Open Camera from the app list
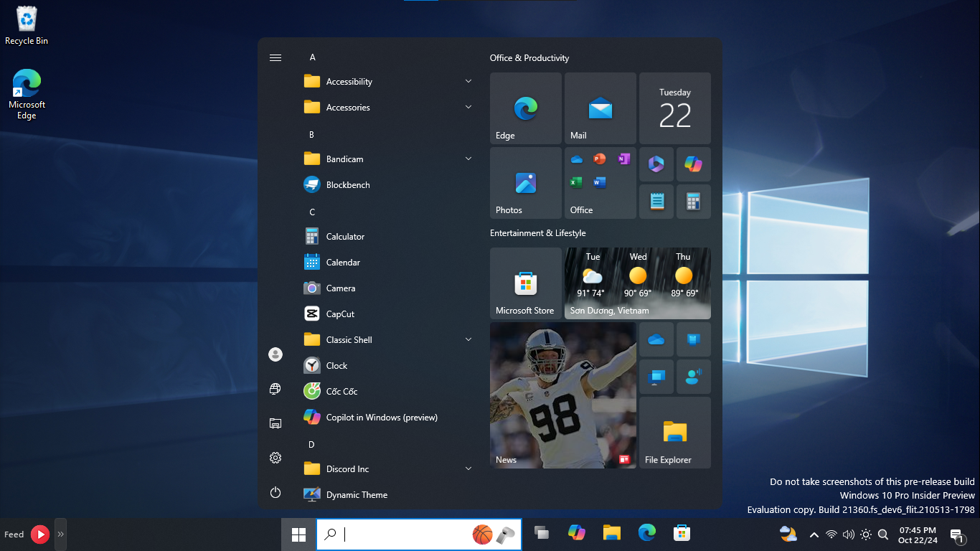The image size is (980, 551). (x=389, y=288)
